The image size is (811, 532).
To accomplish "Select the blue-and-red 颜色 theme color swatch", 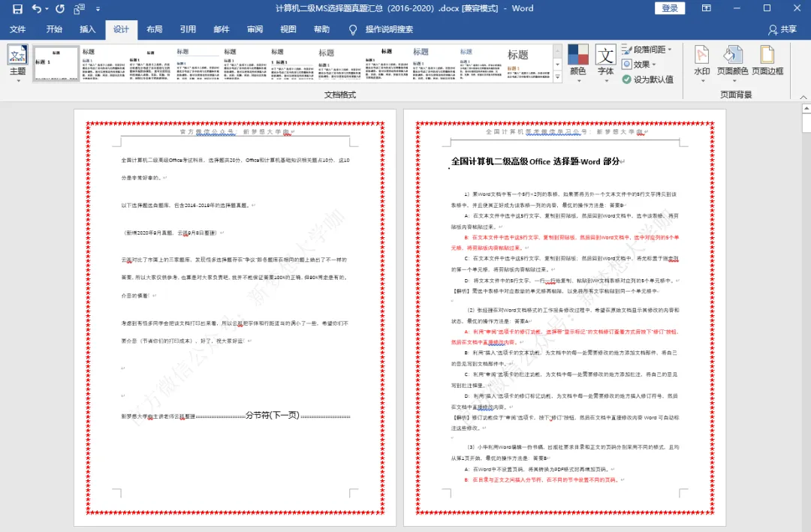I will [x=579, y=54].
